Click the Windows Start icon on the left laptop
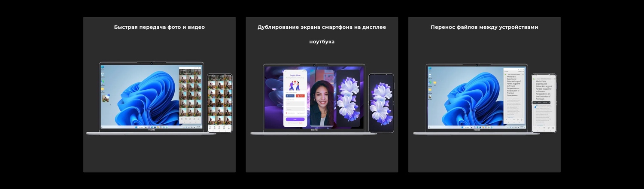 tap(137, 127)
